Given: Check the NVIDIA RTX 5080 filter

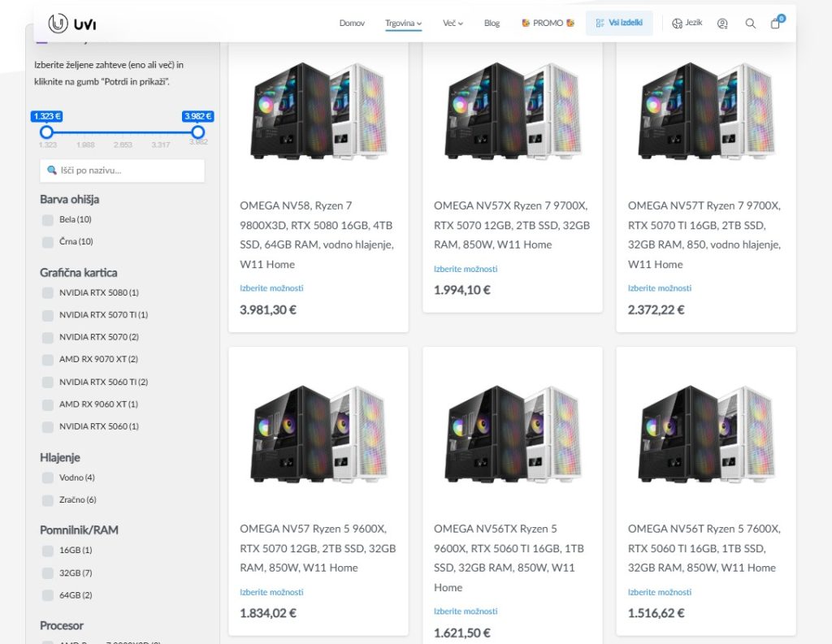Looking at the screenshot, I should [x=48, y=293].
